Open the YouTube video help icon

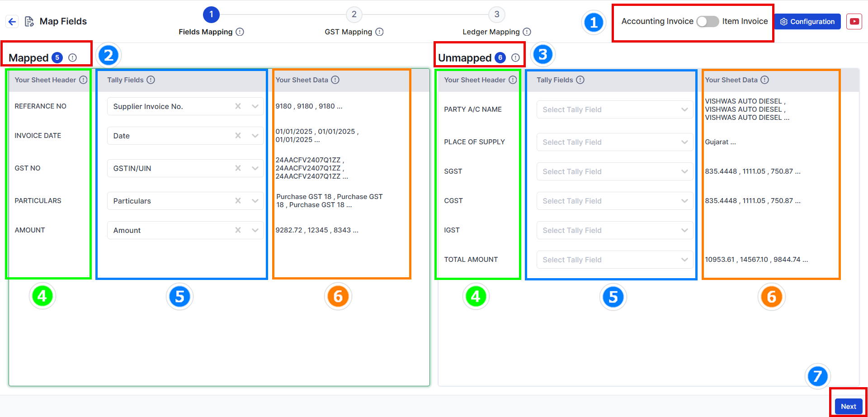coord(854,21)
